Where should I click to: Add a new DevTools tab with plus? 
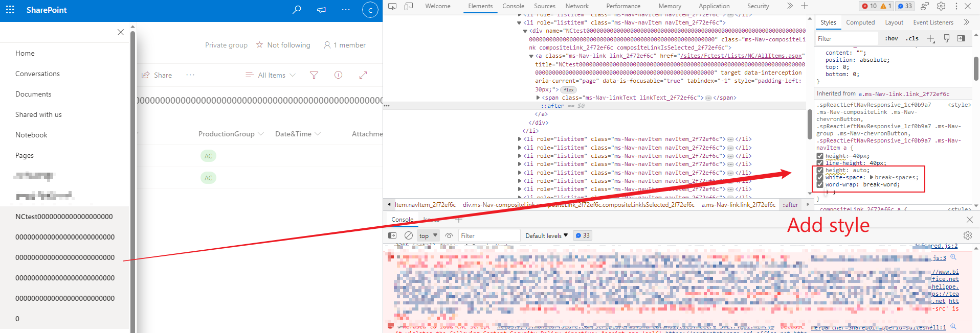pos(805,6)
